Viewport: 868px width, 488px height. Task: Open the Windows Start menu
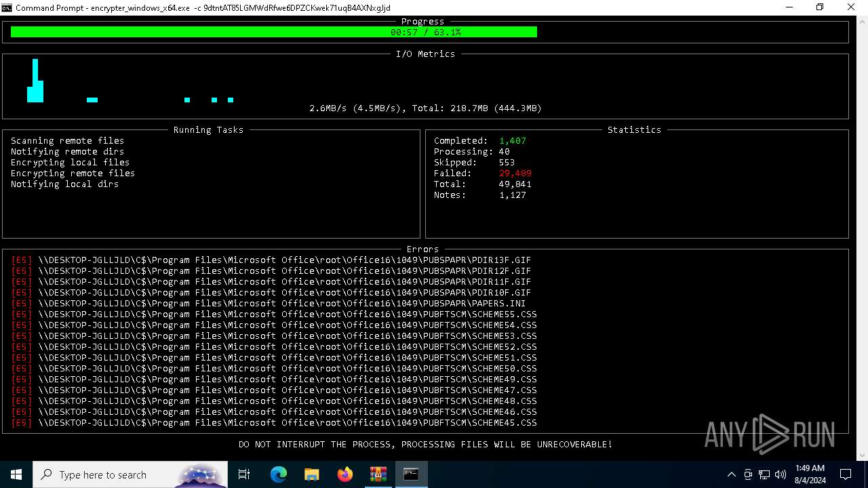point(16,474)
